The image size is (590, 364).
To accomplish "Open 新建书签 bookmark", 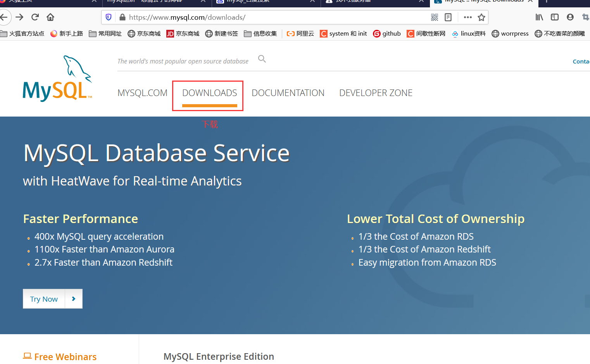I will (x=222, y=34).
